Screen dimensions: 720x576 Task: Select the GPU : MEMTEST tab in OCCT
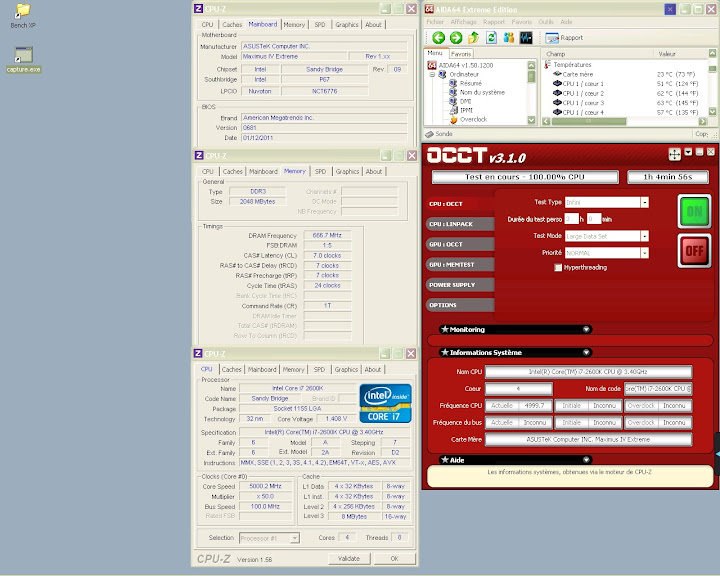point(460,265)
